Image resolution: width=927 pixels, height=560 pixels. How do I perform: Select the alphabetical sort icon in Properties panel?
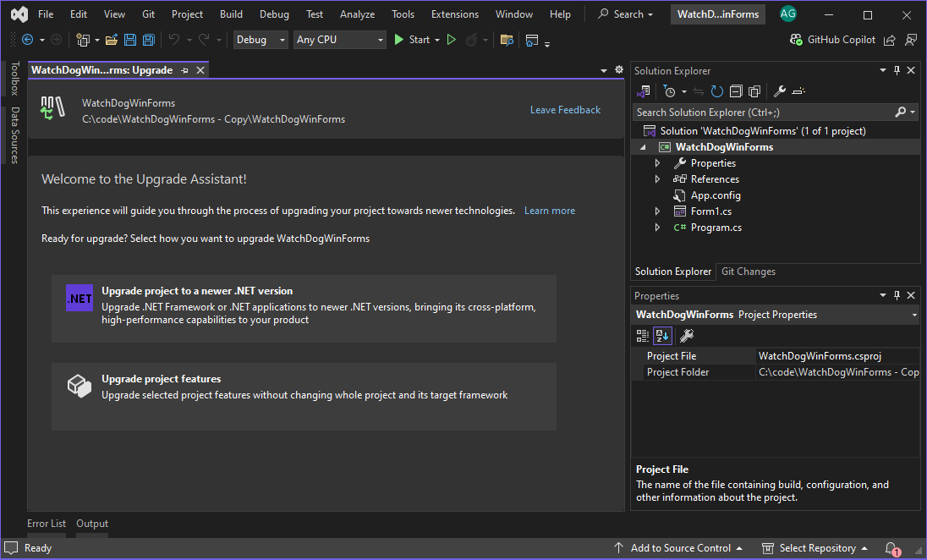(661, 335)
